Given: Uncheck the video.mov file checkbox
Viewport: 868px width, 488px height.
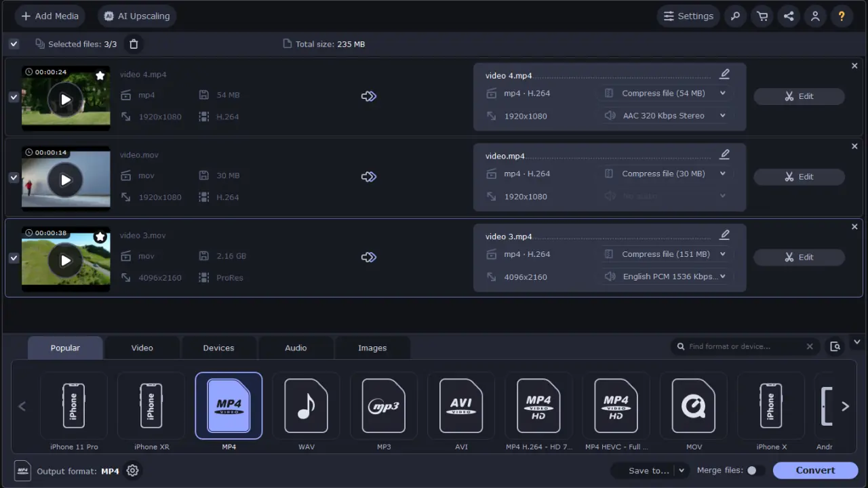Looking at the screenshot, I should point(14,177).
